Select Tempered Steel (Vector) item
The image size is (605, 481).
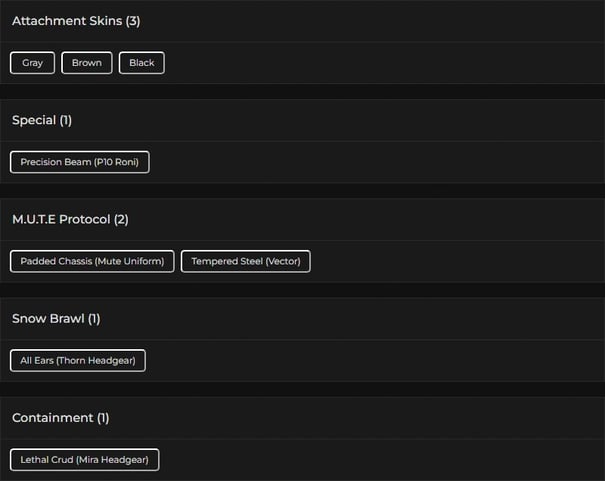pyautogui.click(x=246, y=261)
